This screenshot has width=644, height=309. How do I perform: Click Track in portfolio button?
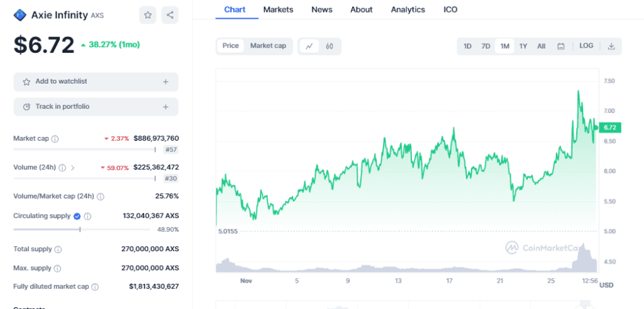[96, 107]
